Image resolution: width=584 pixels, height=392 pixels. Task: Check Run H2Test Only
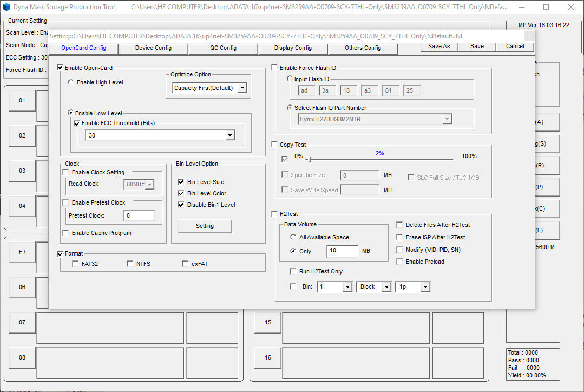pyautogui.click(x=293, y=271)
